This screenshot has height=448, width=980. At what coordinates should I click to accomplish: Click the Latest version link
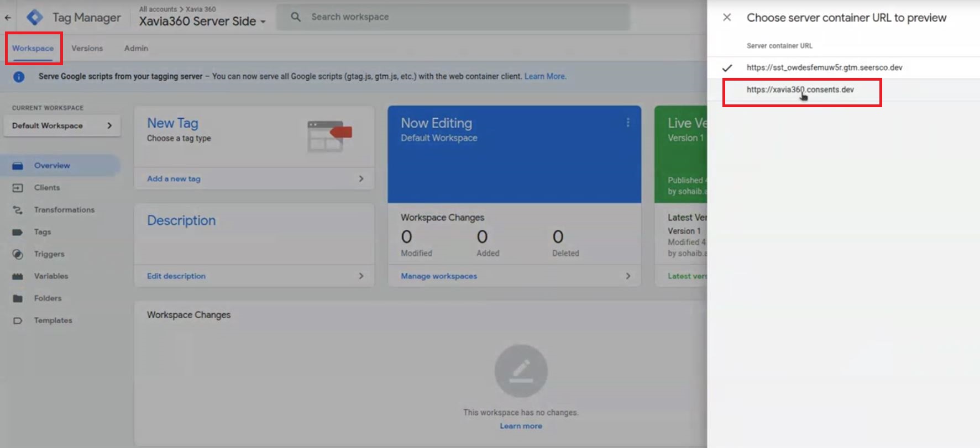[687, 276]
